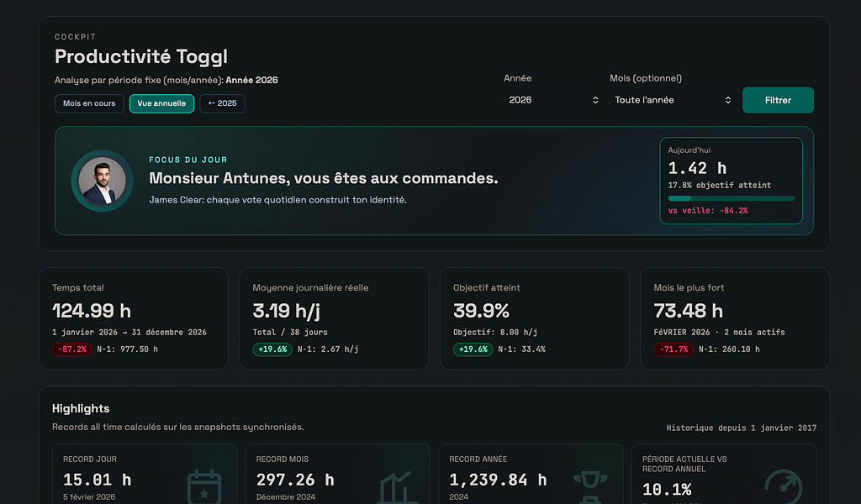Click N-1: 977.50 h comparison text
The image size is (861, 504).
(128, 349)
